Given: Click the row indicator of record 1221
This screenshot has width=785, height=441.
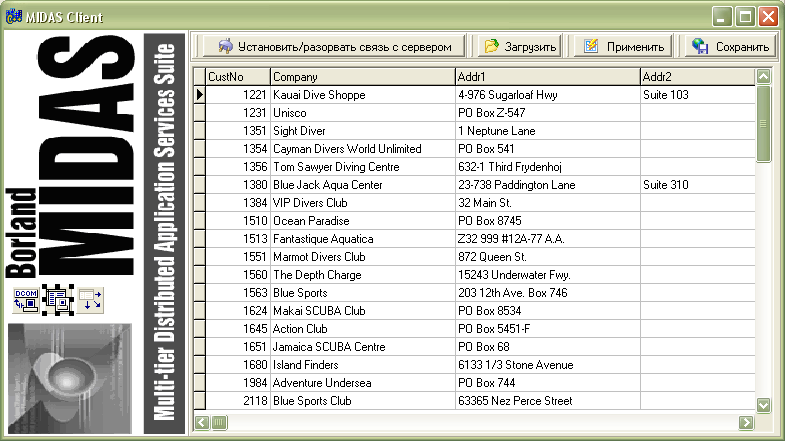Looking at the screenshot, I should click(200, 95).
